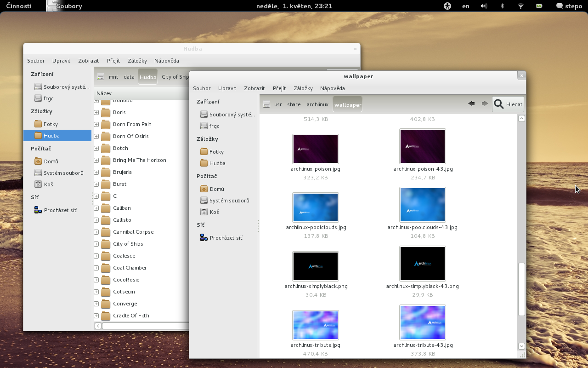The image size is (588, 368).
Task: Go to archlinux folder in path bar
Action: pos(317,104)
